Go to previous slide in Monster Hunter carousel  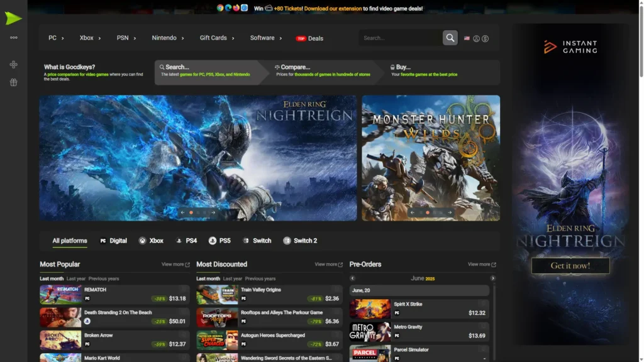pyautogui.click(x=413, y=212)
